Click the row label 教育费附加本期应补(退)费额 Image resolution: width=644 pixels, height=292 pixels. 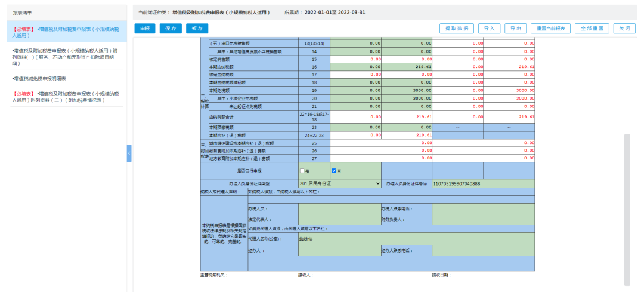239,150
